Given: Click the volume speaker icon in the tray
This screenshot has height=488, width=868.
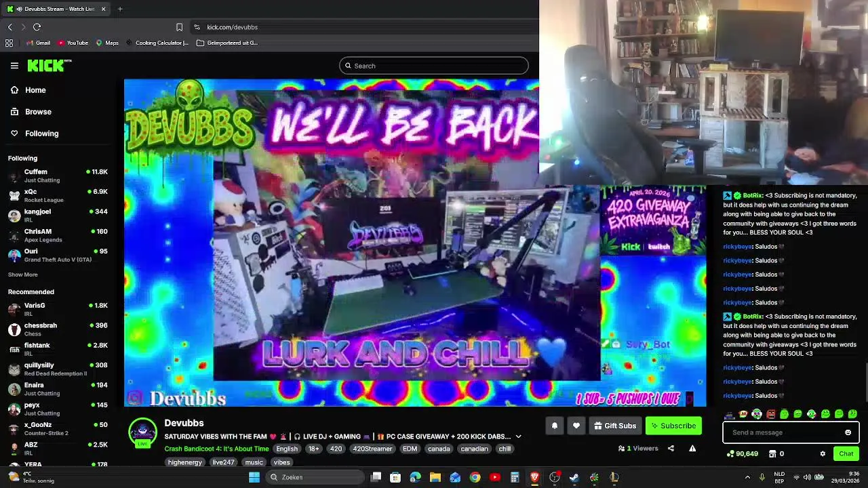Looking at the screenshot, I should pyautogui.click(x=808, y=477).
